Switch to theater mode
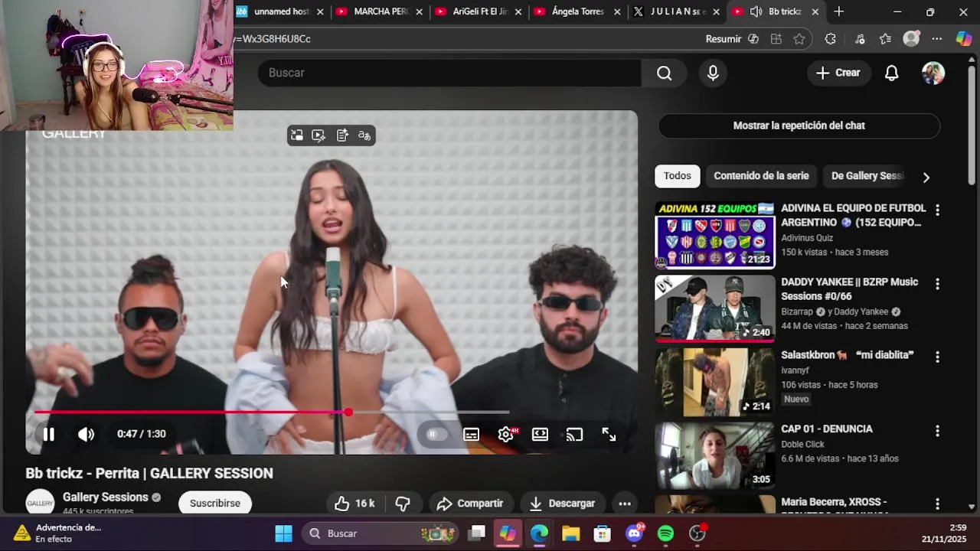The image size is (980, 551). click(540, 434)
